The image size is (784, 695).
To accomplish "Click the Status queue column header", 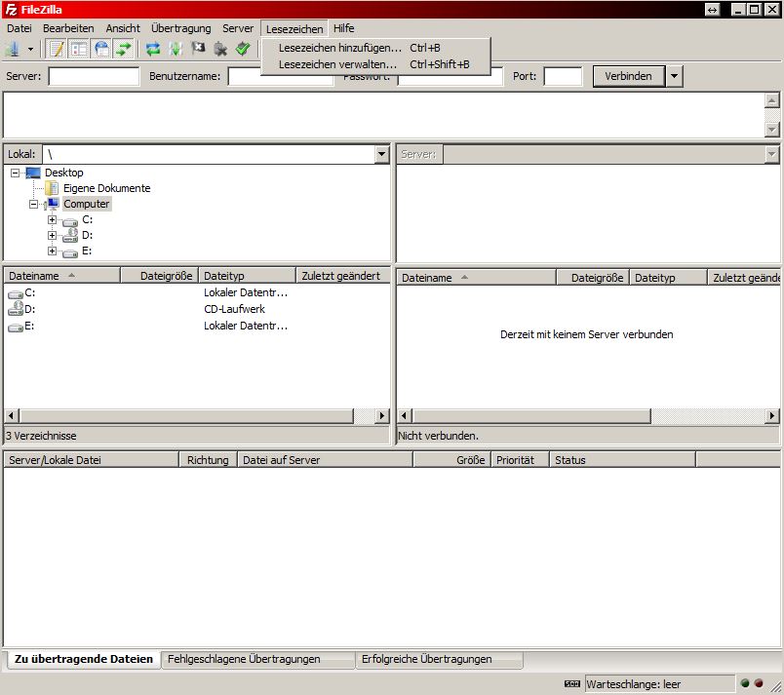I will (x=622, y=460).
